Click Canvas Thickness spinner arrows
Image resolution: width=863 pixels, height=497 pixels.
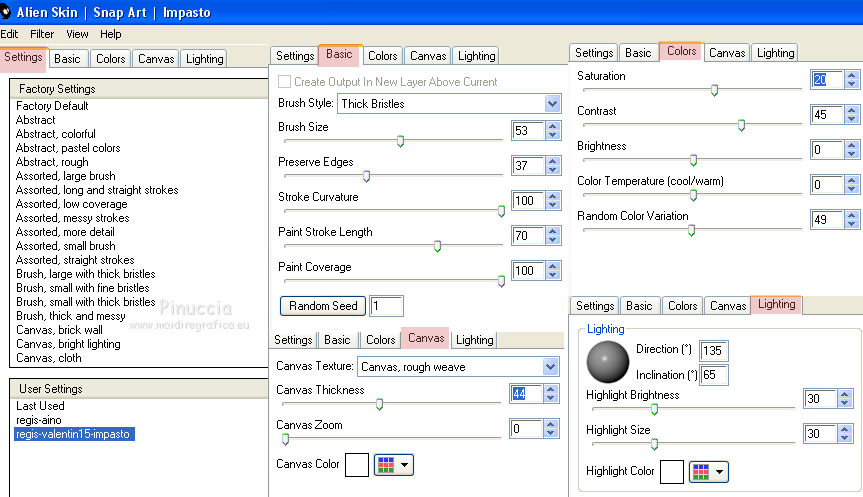pos(551,394)
